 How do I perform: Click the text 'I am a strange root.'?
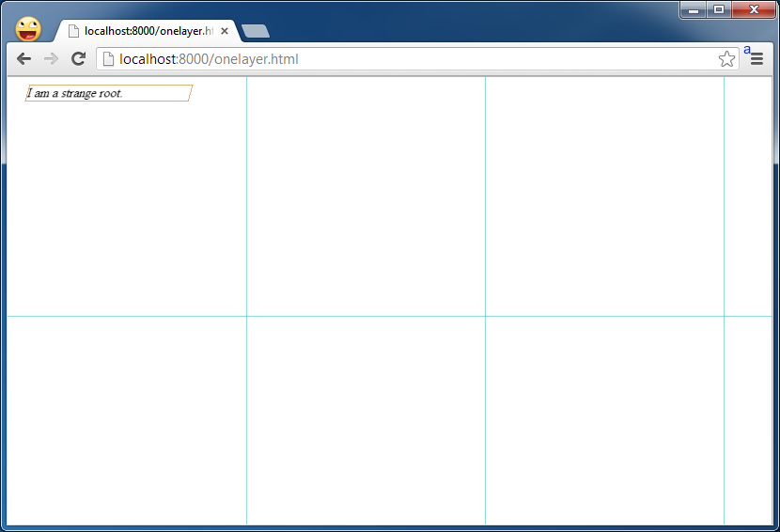74,93
